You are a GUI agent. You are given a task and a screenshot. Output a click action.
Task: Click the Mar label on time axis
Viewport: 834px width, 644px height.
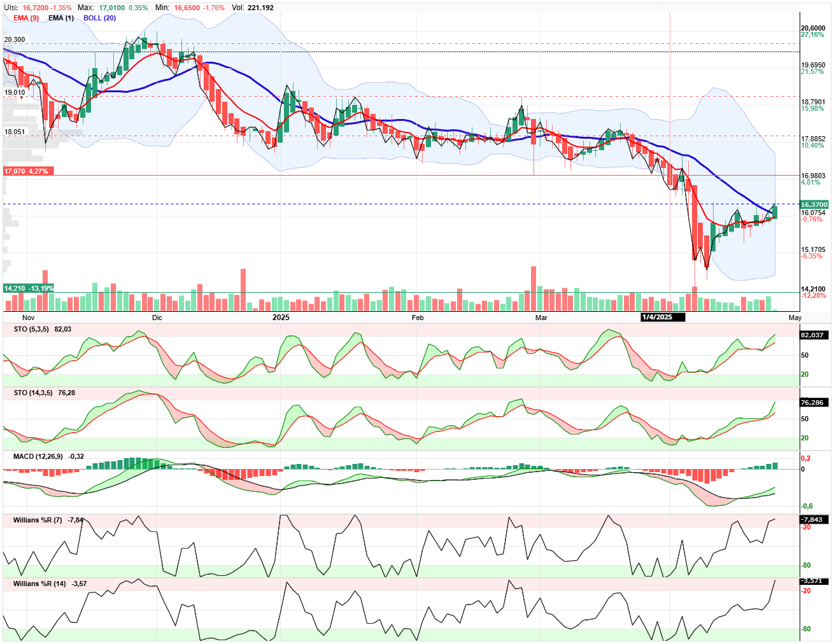coord(541,317)
